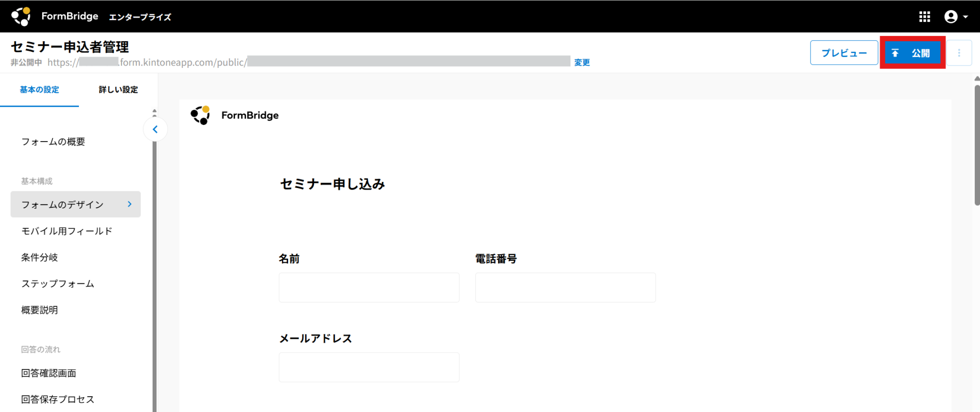Click the three-dot more options button
Image resolution: width=980 pixels, height=412 pixels.
959,53
